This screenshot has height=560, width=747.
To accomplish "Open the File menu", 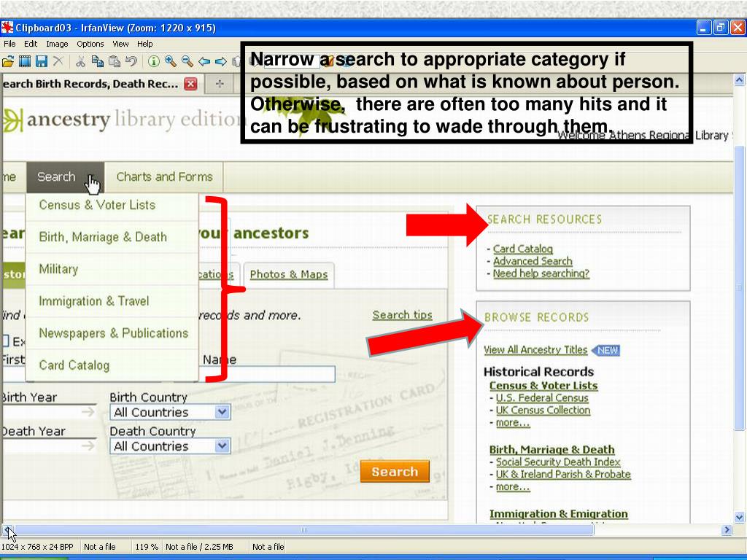I will 9,44.
